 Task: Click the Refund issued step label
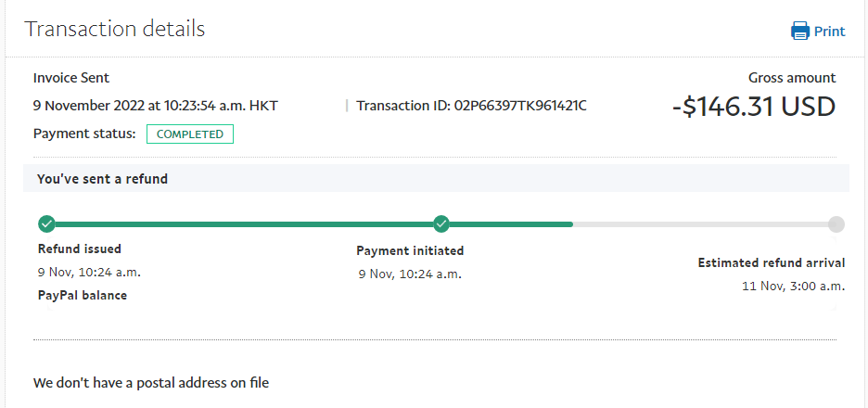[80, 249]
